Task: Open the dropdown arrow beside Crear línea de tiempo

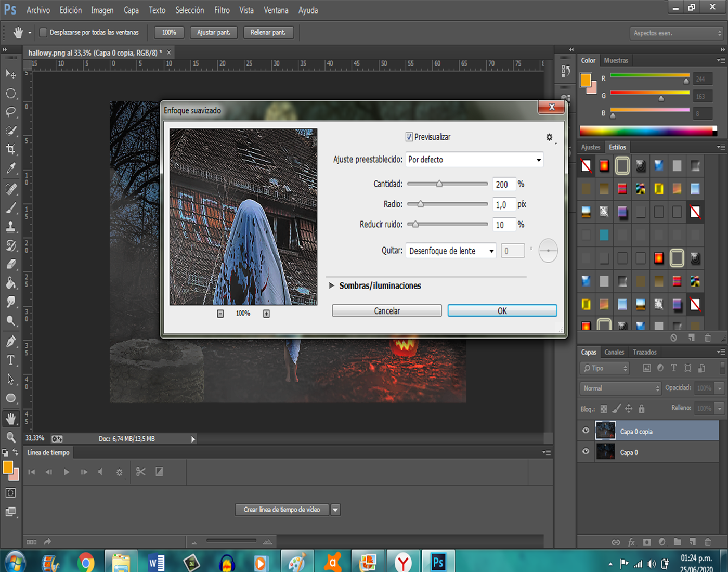Action: [x=335, y=510]
